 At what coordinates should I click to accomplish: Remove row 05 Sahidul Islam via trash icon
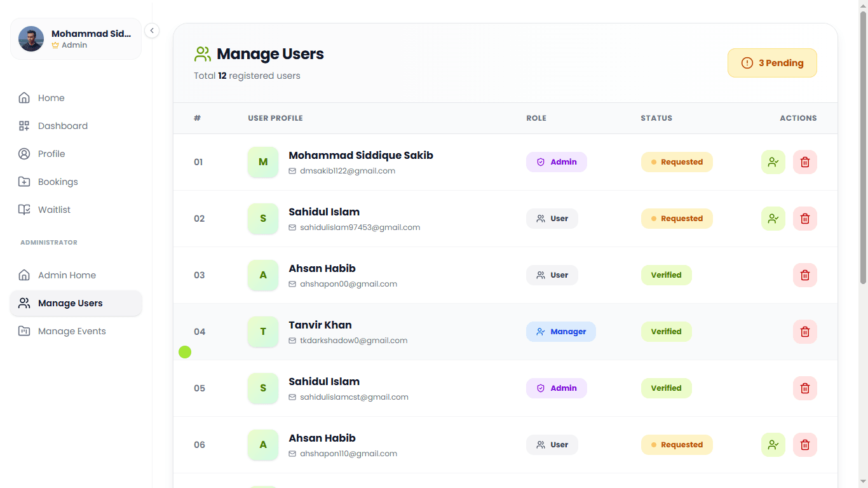tap(804, 388)
